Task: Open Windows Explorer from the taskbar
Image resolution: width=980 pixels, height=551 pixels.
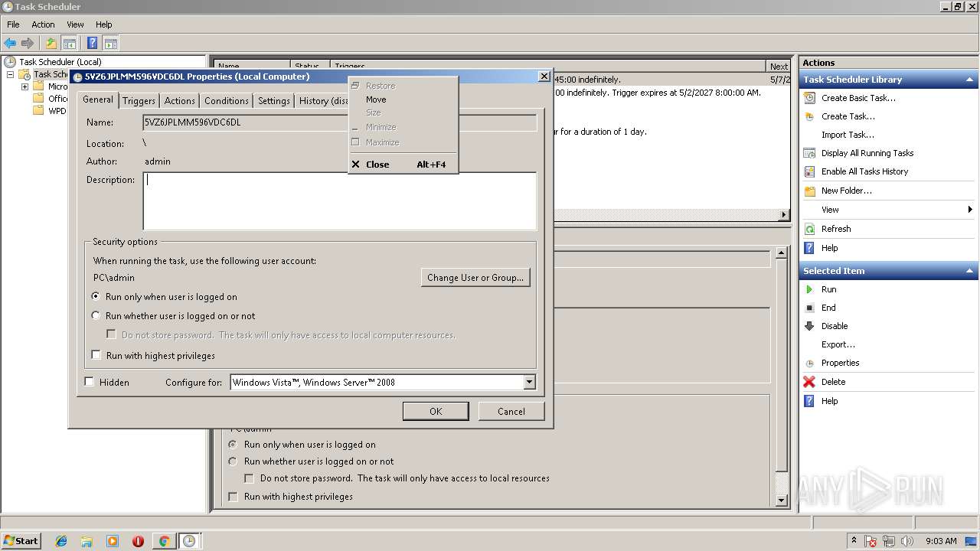Action: pyautogui.click(x=87, y=541)
